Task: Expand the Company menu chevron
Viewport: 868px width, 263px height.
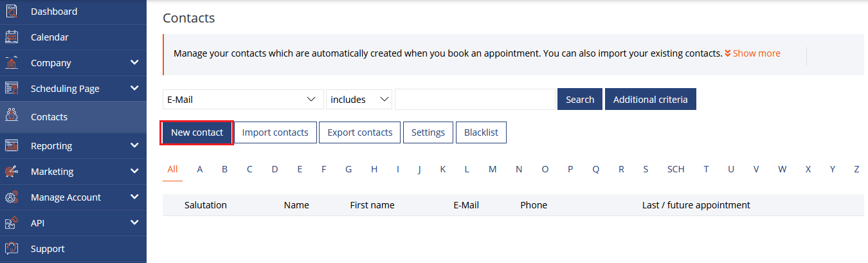Action: coord(134,62)
